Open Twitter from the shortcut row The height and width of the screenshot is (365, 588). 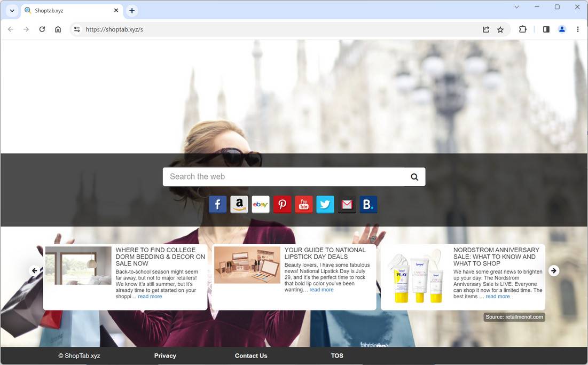click(x=325, y=204)
